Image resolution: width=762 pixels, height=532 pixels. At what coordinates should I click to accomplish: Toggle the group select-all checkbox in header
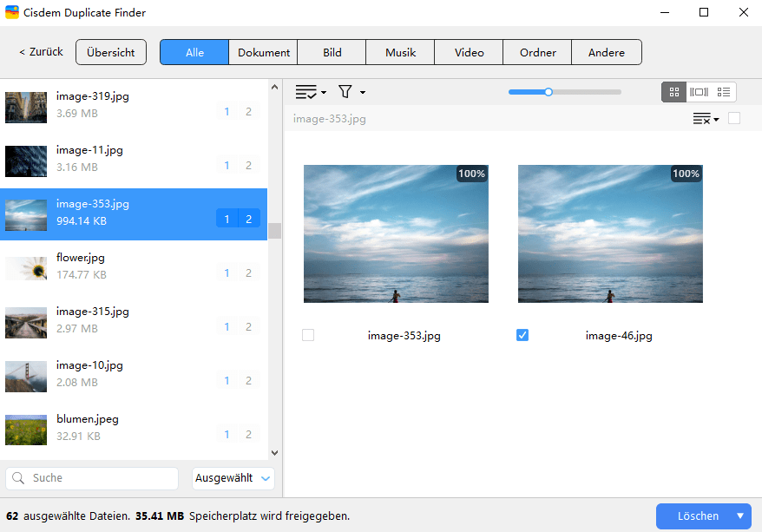(734, 119)
